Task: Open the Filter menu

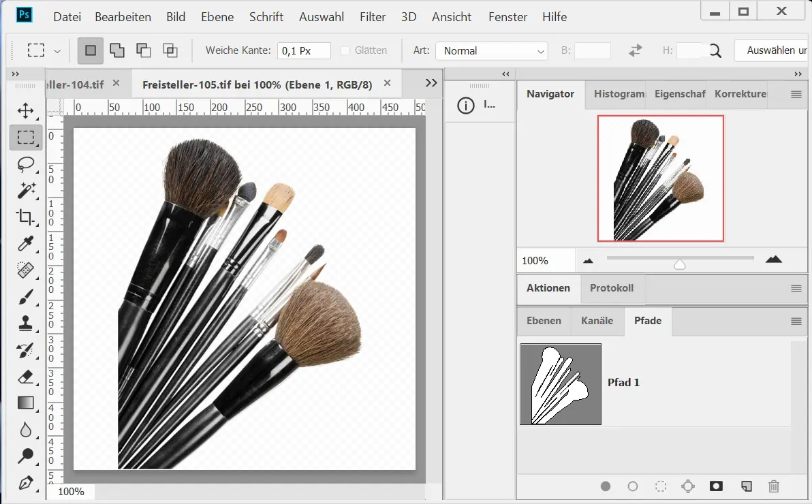Action: pos(373,17)
